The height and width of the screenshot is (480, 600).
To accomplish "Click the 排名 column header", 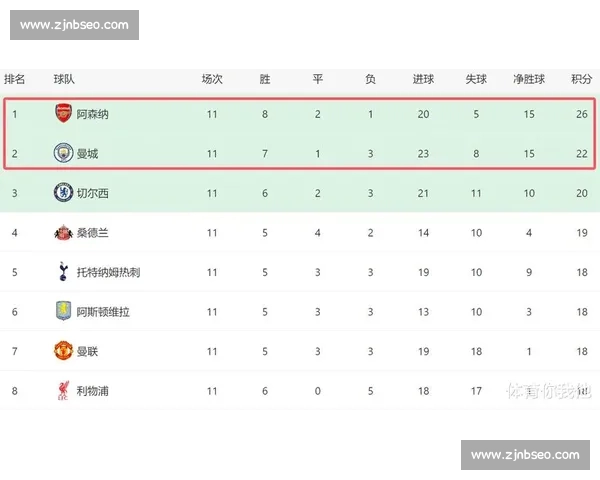I will (x=15, y=79).
